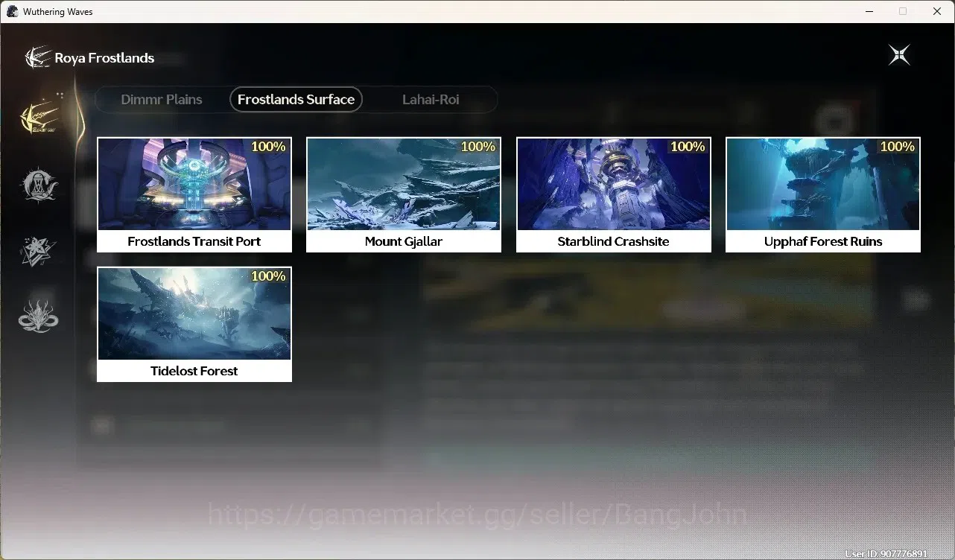Viewport: 955px width, 560px height.
Task: Select the bottom dragon-like region emblem
Action: pyautogui.click(x=38, y=316)
